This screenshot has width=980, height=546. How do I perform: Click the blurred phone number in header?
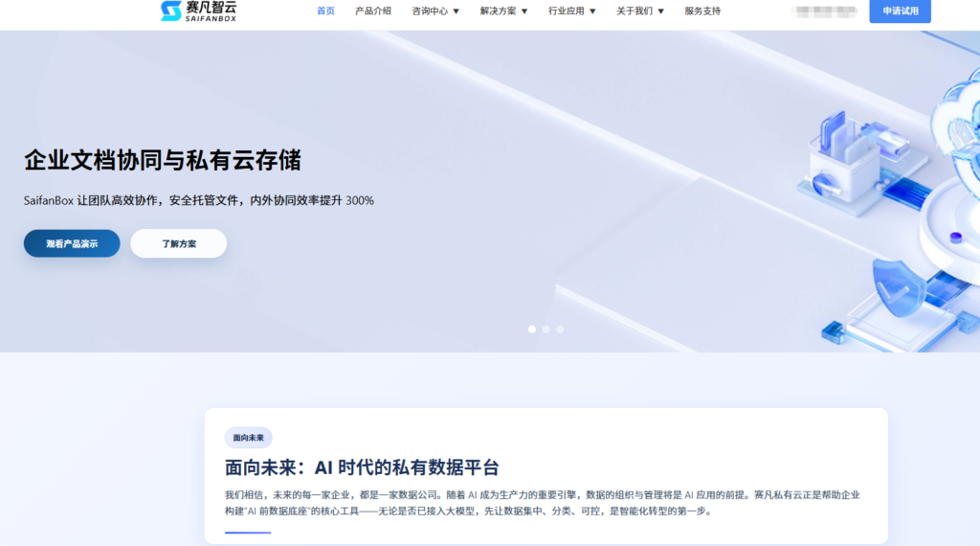click(x=826, y=11)
